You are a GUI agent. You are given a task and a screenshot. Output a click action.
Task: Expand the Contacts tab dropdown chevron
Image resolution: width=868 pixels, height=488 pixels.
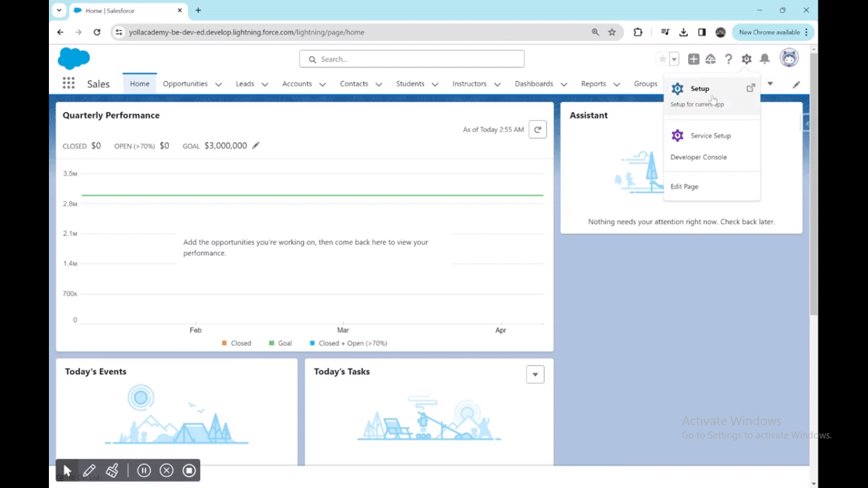379,84
